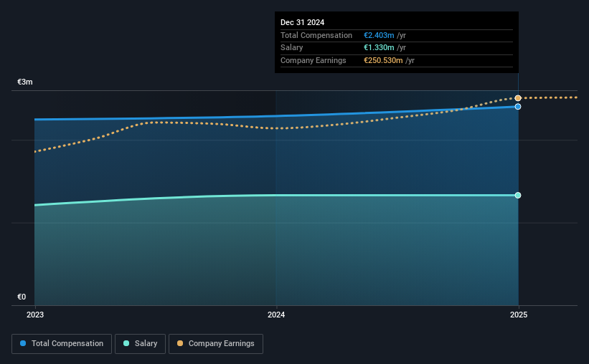589x364 pixels.
Task: Toggle the Company Earnings legend button
Action: (216, 344)
